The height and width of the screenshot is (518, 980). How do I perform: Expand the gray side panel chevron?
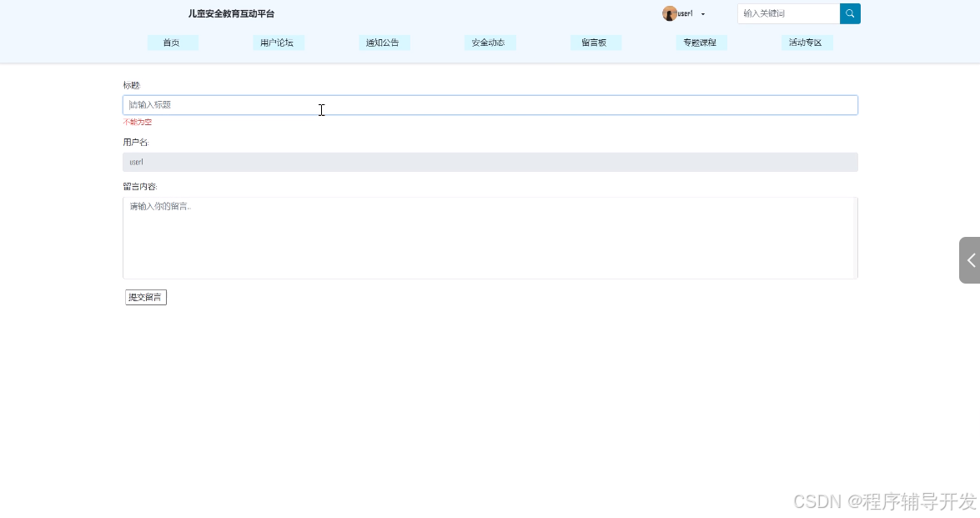click(x=970, y=260)
